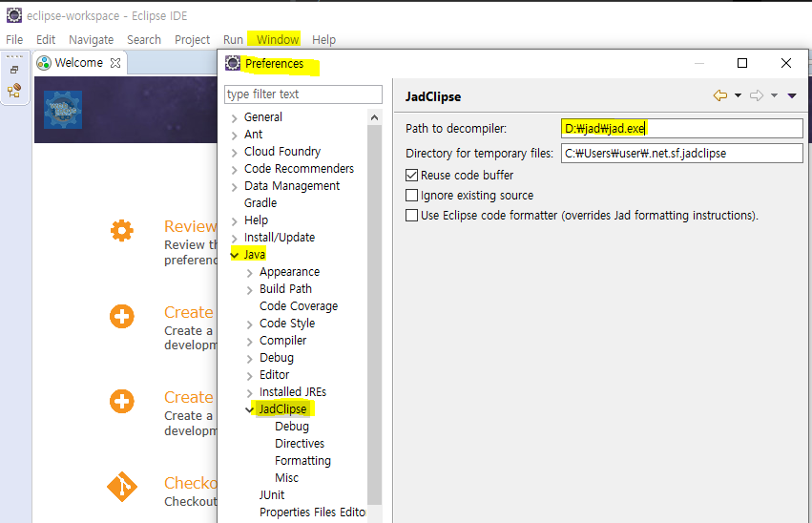Viewport: 812px width, 523px height.
Task: Open the Edit menu
Action: click(x=46, y=40)
